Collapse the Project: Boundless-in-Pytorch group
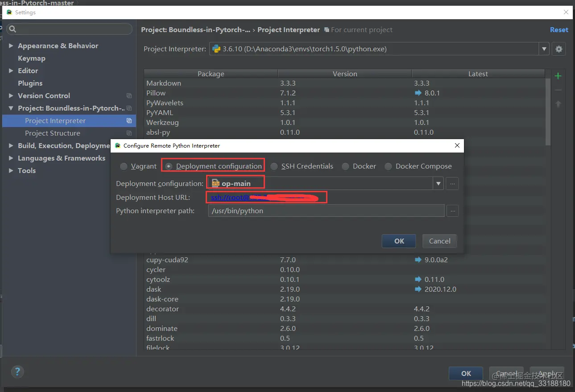575x392 pixels. (x=11, y=108)
